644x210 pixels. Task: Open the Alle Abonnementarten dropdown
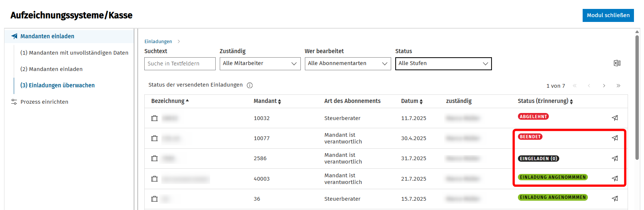coord(348,64)
